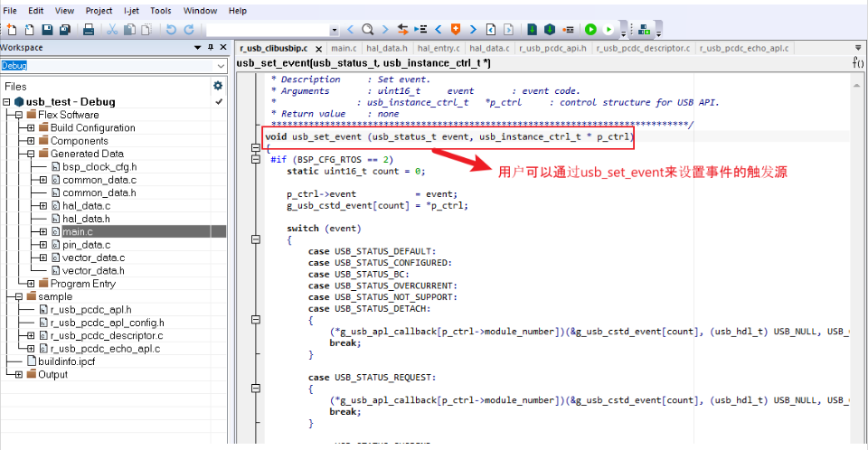Click the Find magnifier icon
The image size is (868, 450).
tap(368, 29)
